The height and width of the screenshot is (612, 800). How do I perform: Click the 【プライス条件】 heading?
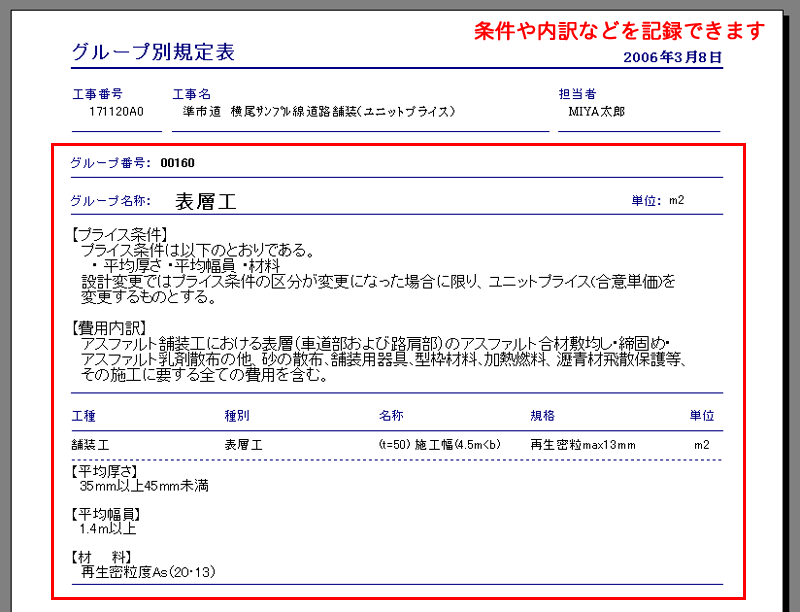(119, 235)
